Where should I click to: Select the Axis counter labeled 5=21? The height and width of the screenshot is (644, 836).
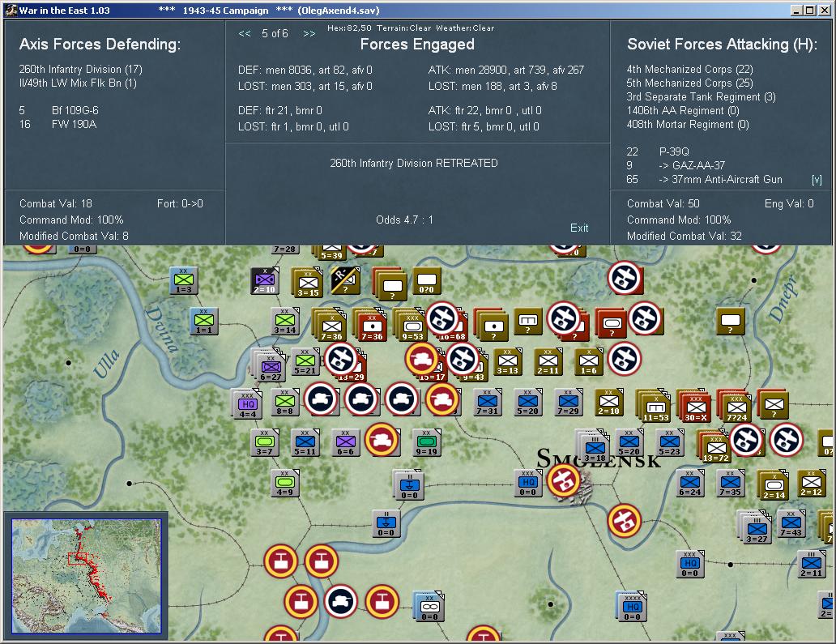tap(305, 362)
